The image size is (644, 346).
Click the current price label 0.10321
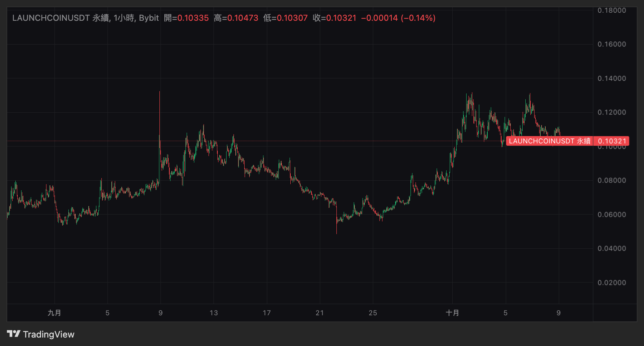pyautogui.click(x=612, y=141)
